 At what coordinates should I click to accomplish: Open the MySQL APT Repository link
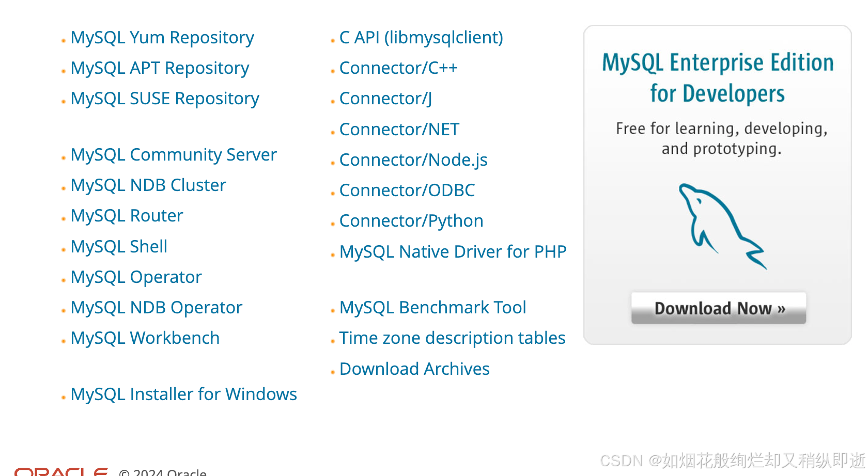(x=160, y=68)
